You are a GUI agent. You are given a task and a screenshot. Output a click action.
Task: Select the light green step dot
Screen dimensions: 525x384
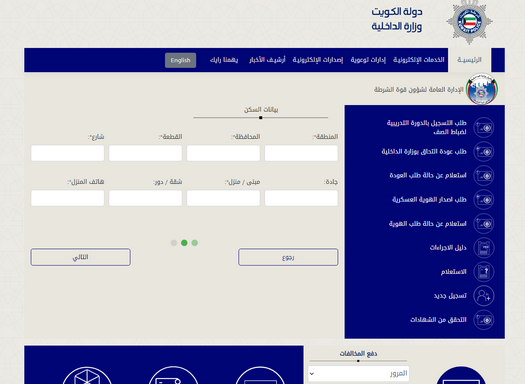(195, 243)
